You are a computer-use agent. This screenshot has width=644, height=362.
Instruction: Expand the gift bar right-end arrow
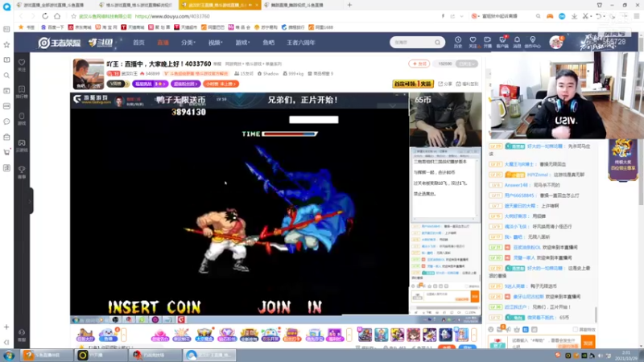tap(474, 335)
